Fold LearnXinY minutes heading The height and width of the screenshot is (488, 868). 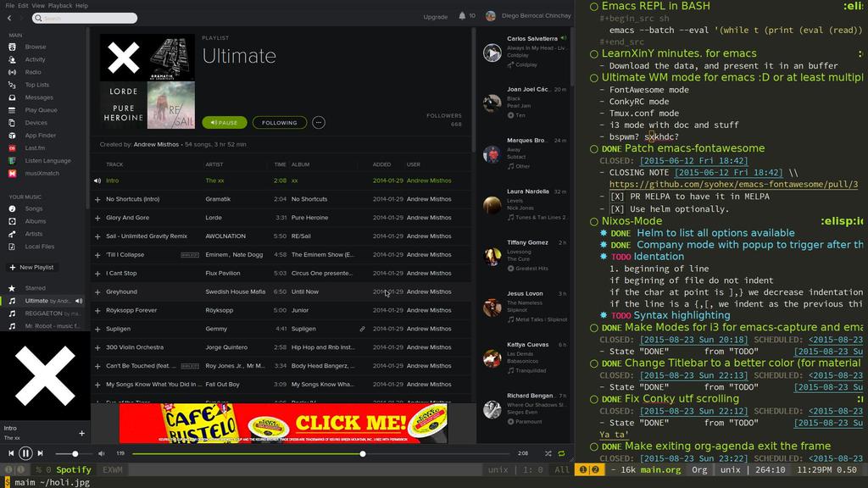594,54
